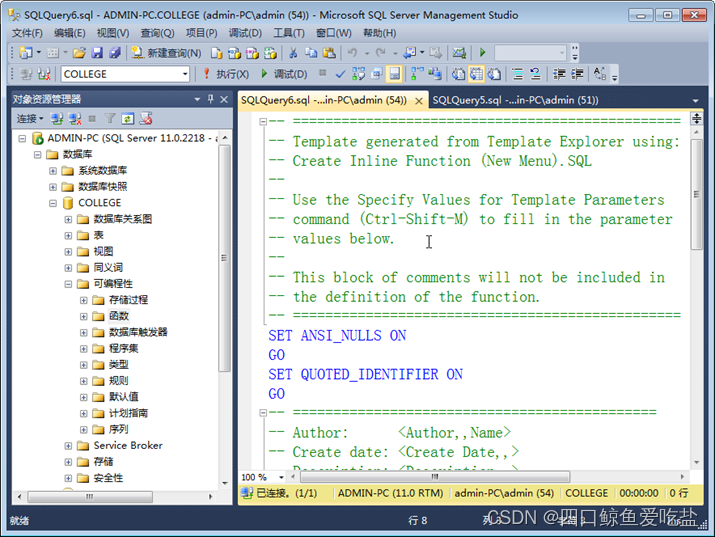
Task: Click Connect Object Explorer icon
Action: (x=57, y=119)
